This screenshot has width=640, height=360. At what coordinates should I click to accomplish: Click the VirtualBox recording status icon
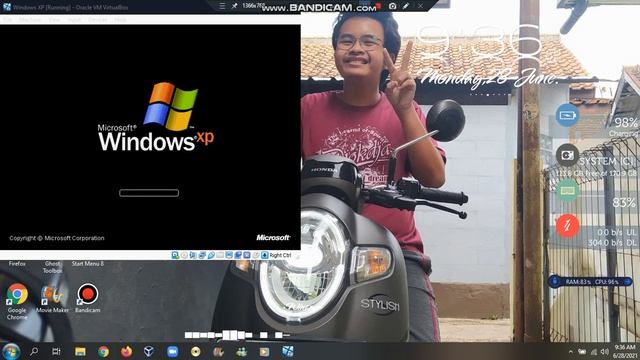tap(238, 255)
